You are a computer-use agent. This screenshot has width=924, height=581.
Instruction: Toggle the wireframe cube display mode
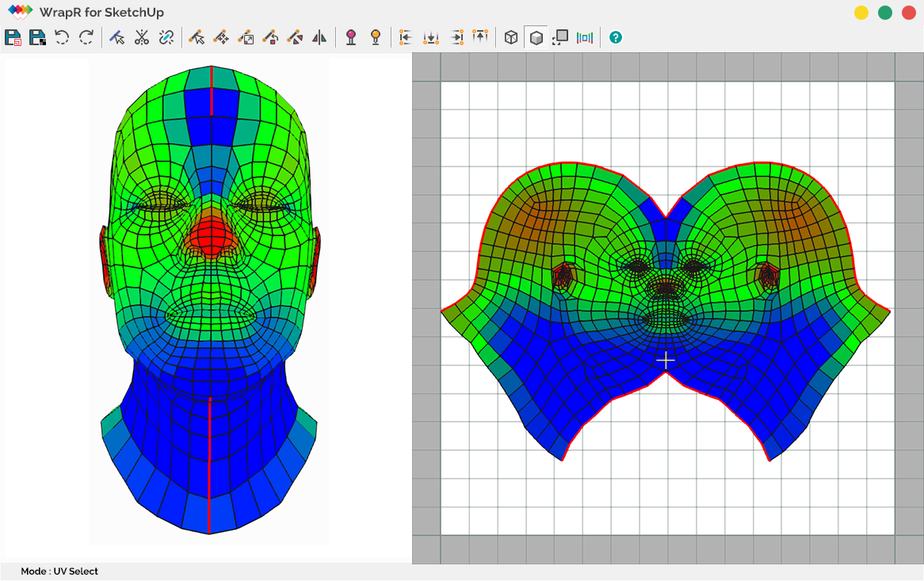[511, 37]
